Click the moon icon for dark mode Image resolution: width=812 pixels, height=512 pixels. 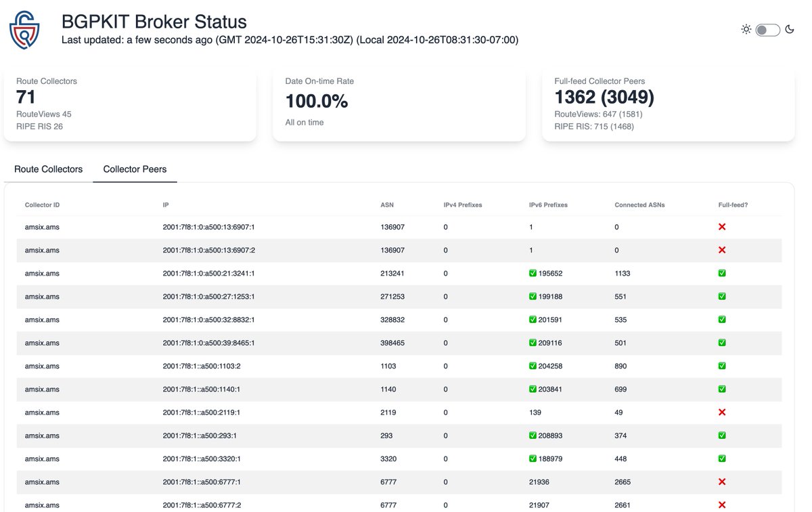790,30
